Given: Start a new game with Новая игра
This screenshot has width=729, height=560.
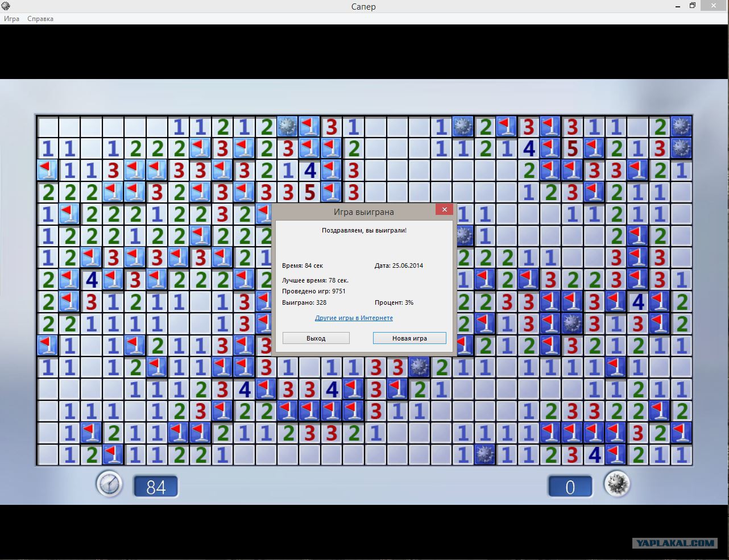Looking at the screenshot, I should (x=409, y=338).
